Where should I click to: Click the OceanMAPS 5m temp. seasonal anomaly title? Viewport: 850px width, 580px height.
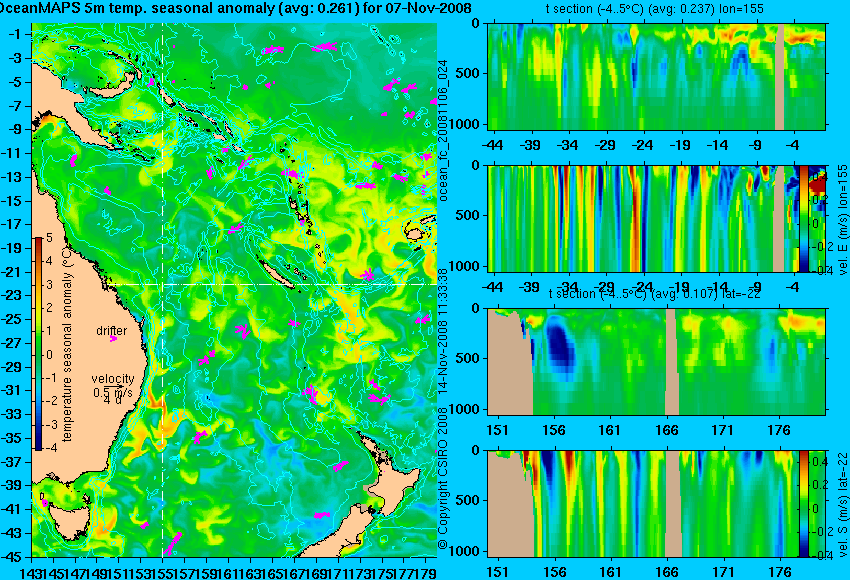(x=235, y=8)
